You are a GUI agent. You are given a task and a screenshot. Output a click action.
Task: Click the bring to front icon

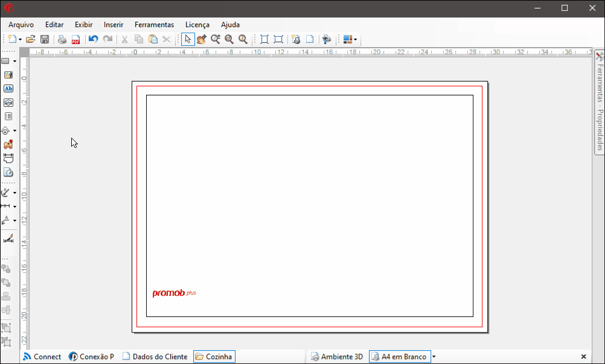pyautogui.click(x=6, y=269)
